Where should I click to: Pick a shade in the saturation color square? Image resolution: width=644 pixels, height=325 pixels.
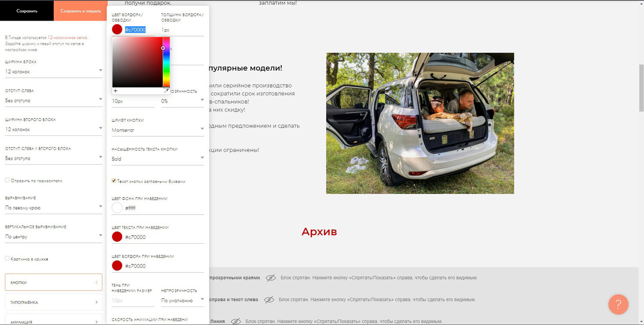[x=137, y=62]
